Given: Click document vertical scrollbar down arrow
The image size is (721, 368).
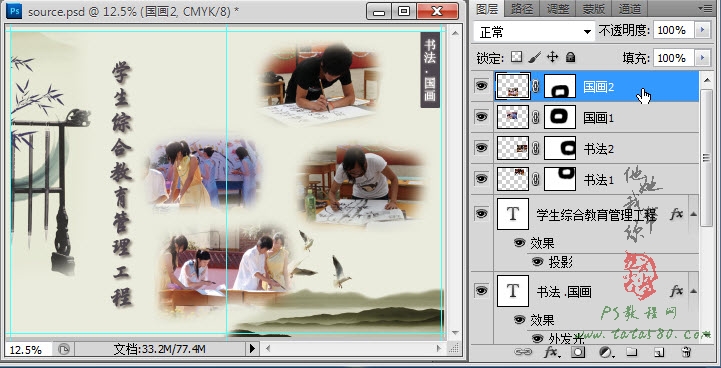Looking at the screenshot, I should (455, 333).
